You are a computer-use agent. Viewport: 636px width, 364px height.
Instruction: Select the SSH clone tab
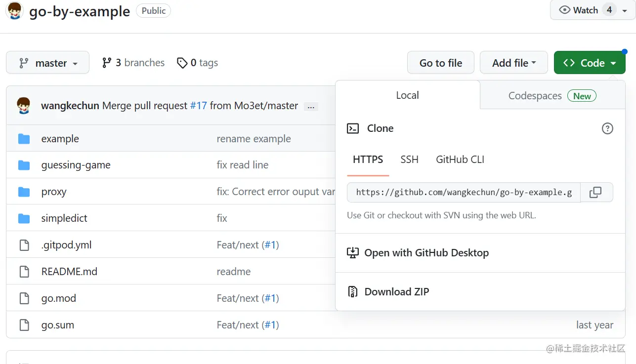409,160
